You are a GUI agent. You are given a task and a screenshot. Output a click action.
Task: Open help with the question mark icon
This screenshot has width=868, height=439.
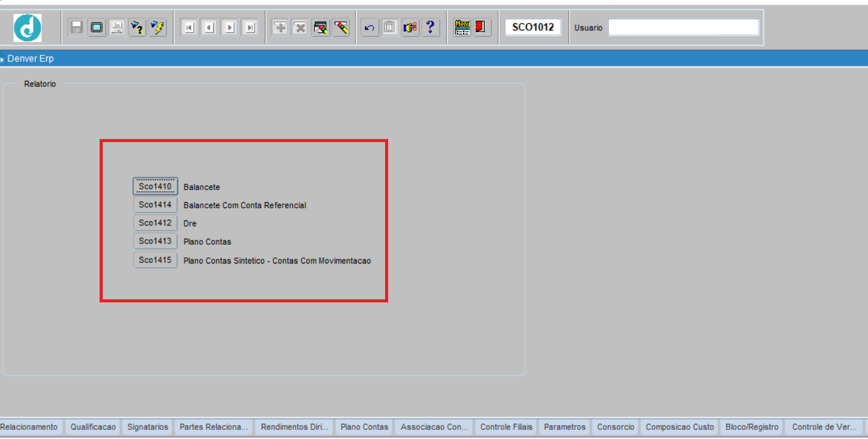coord(430,27)
